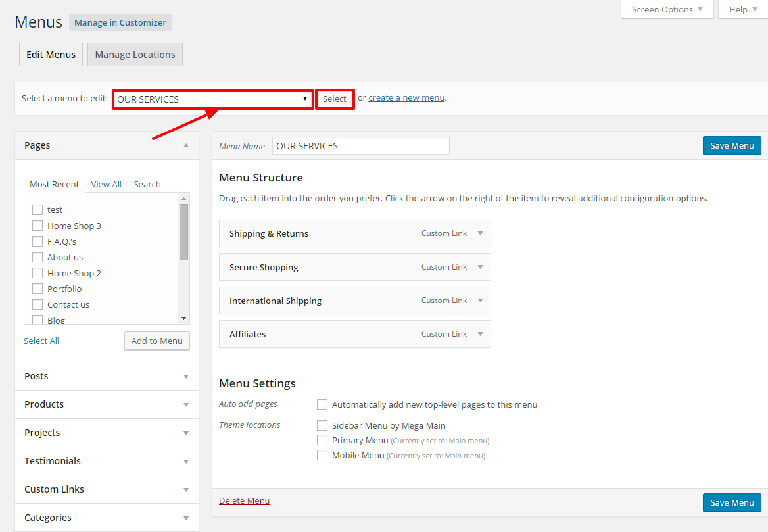
Task: Expand the Affiliates menu item arrow
Action: coord(480,334)
